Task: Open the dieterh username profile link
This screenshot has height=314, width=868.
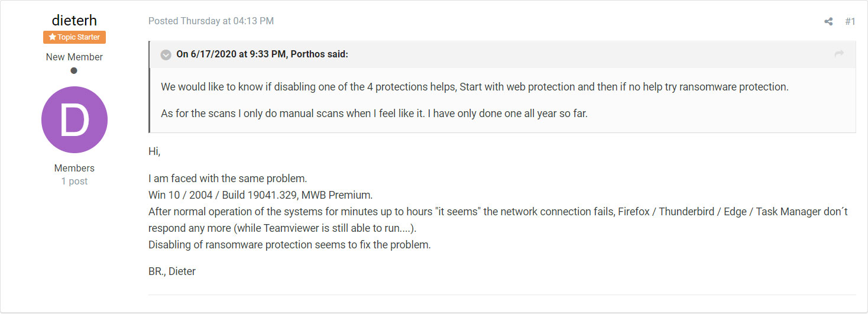Action: click(75, 21)
